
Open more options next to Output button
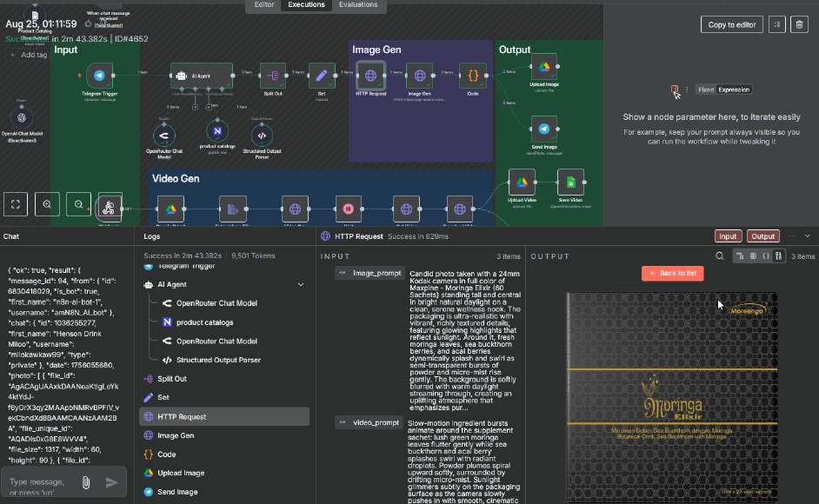tap(792, 236)
